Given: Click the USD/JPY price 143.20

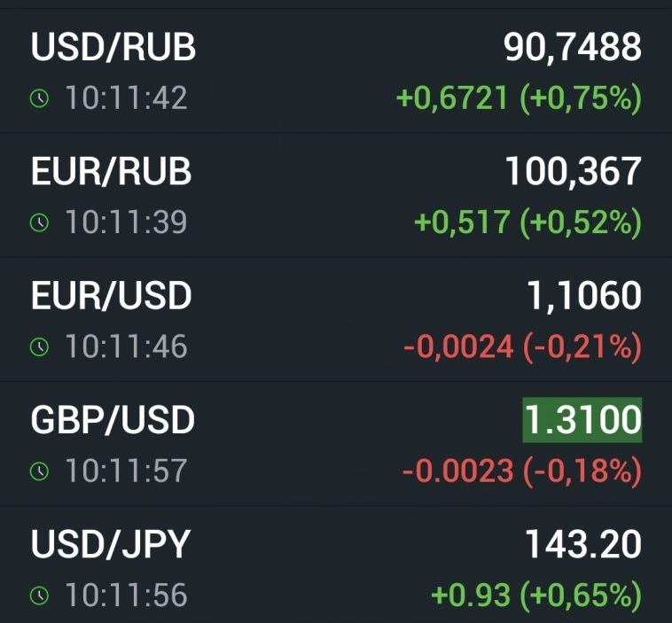Looking at the screenshot, I should [583, 545].
